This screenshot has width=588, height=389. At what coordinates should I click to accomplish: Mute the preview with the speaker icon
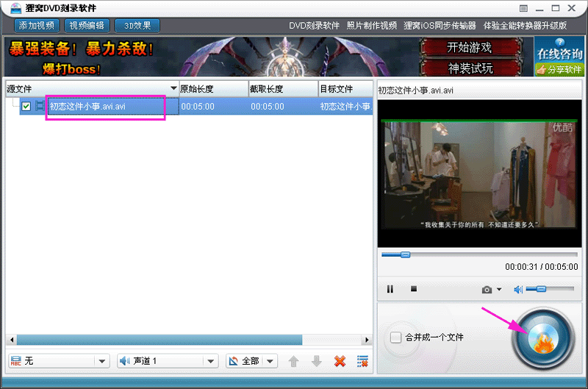[x=518, y=289]
